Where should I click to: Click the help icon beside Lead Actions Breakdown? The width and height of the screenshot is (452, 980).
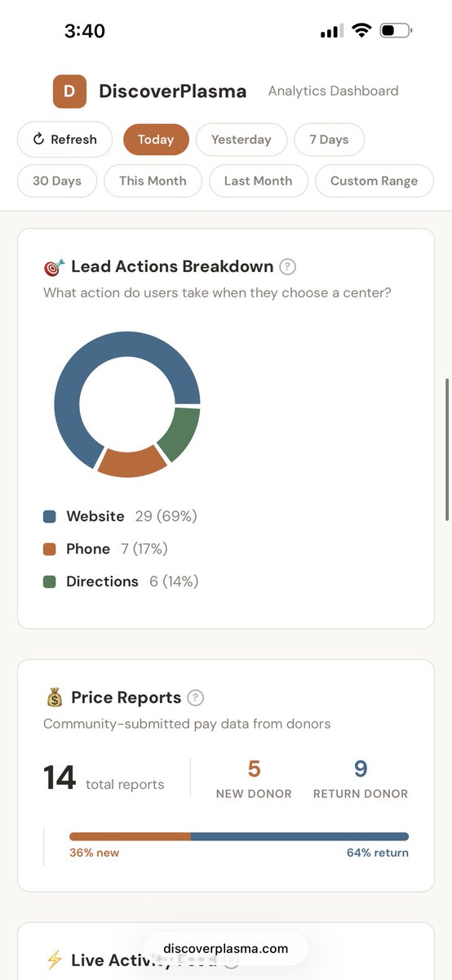coord(287,266)
